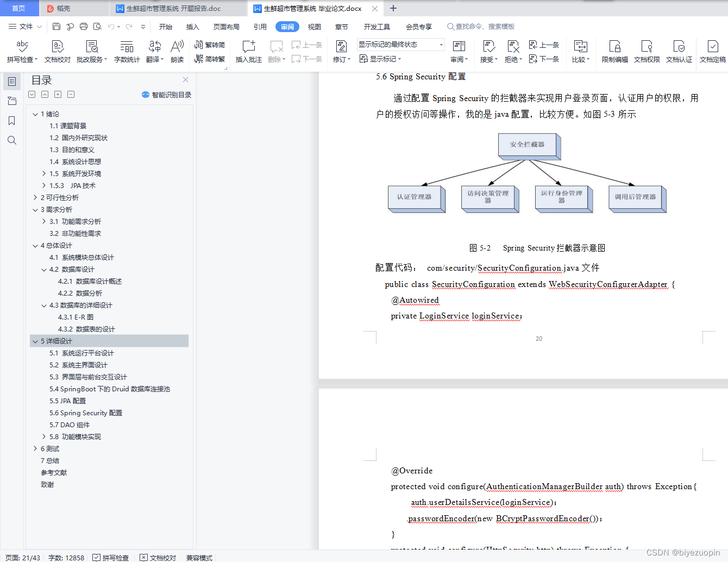Collapse the '1 绪论' tree node
The height and width of the screenshot is (562, 728).
click(35, 114)
